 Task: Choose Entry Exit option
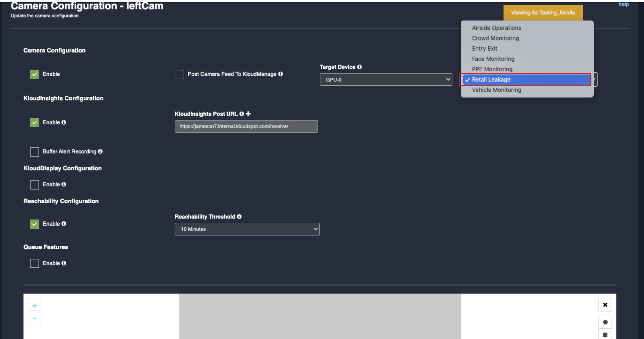click(527, 48)
